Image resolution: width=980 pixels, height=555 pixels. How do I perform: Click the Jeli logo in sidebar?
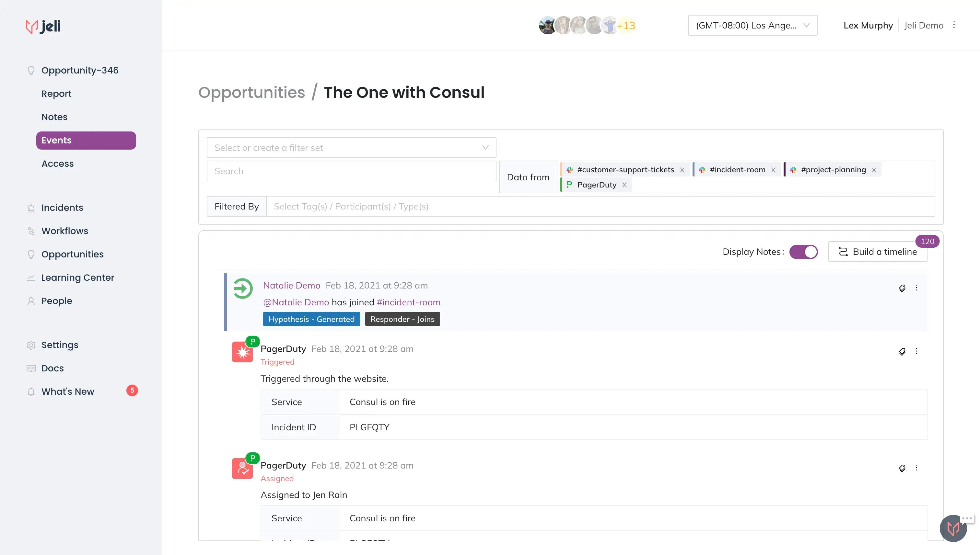(43, 26)
